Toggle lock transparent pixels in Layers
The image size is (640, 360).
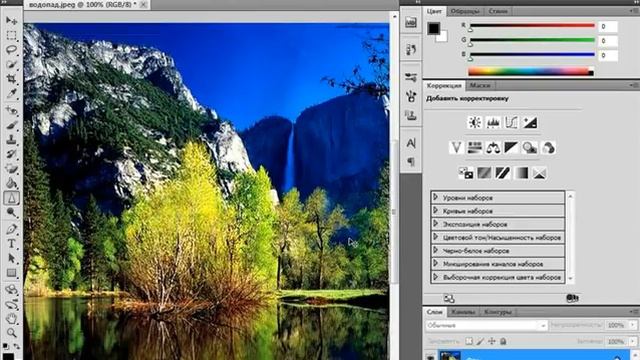(x=469, y=341)
